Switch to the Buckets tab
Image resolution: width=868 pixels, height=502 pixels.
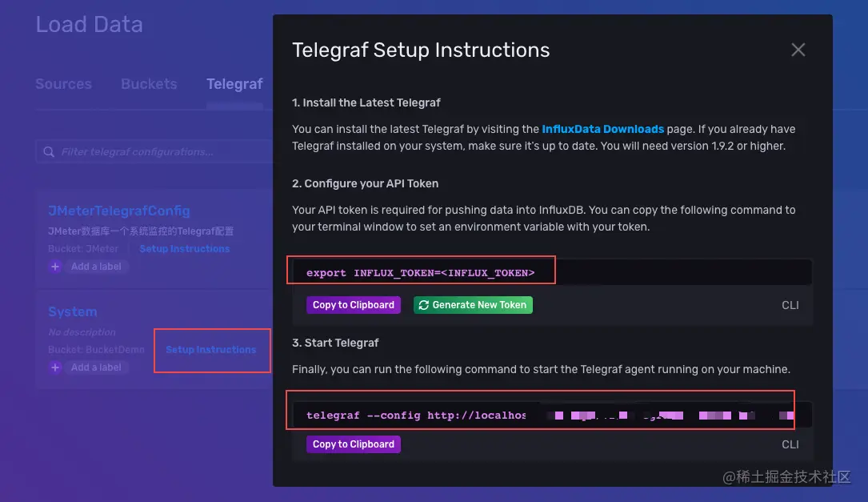point(149,83)
